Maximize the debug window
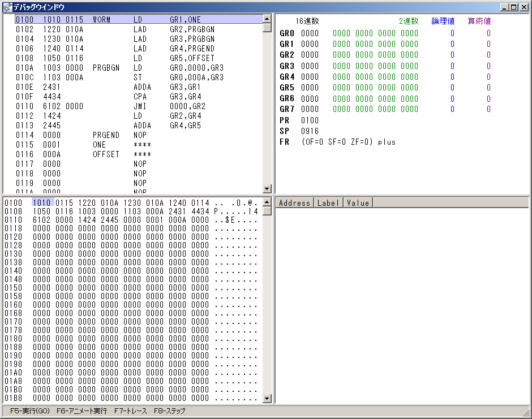Viewport: 532px width, 419px height. click(513, 7)
